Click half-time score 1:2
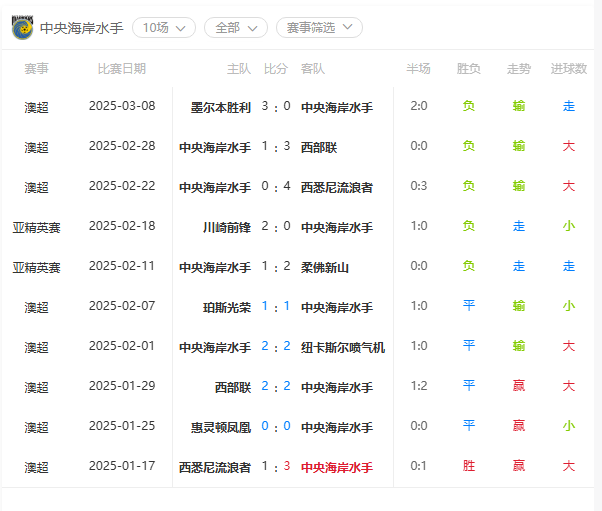 tap(418, 385)
